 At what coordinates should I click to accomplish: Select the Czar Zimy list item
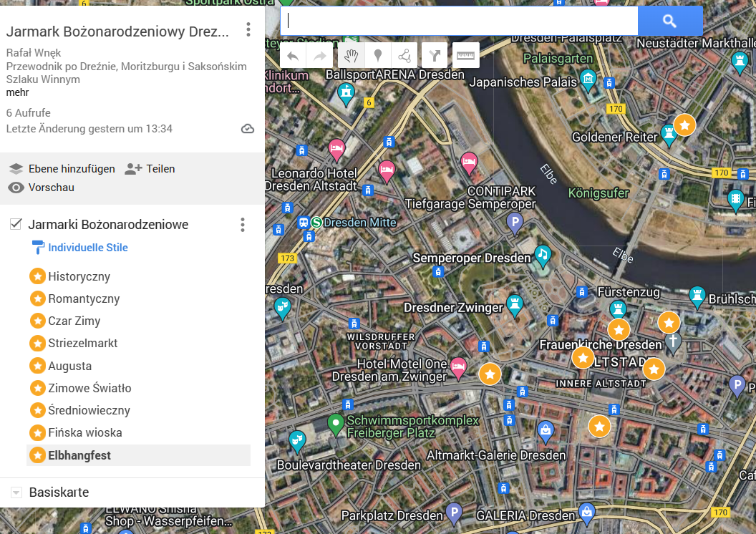click(x=138, y=321)
